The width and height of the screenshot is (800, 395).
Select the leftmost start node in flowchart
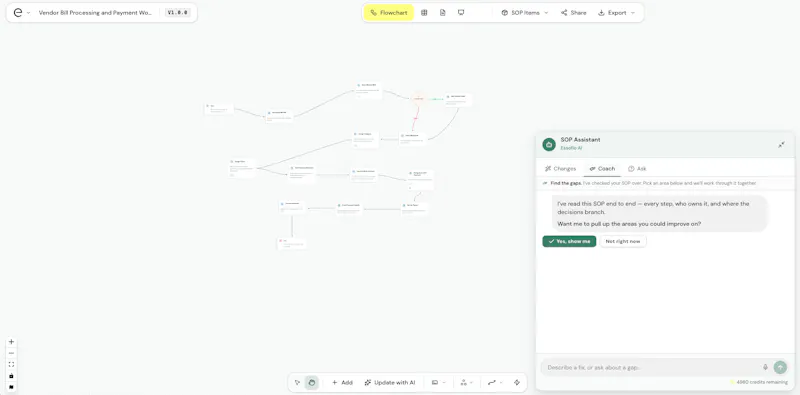[219, 109]
